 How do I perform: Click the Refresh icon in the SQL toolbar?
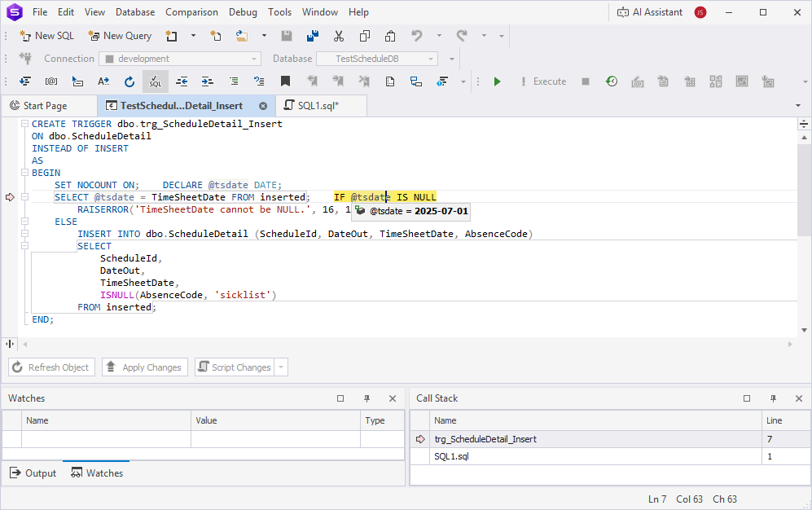[x=129, y=81]
